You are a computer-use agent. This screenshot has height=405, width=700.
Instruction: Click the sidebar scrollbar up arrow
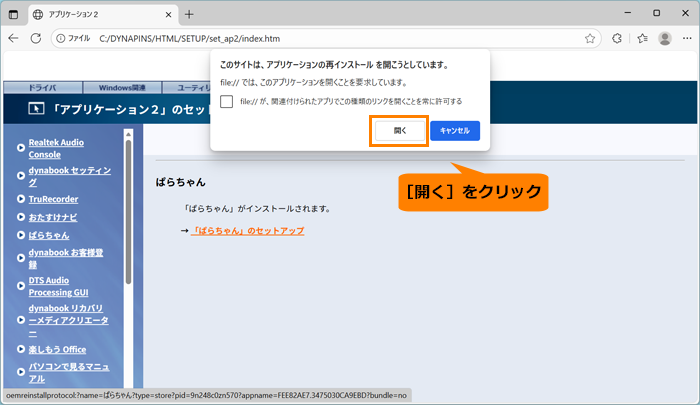(x=129, y=134)
